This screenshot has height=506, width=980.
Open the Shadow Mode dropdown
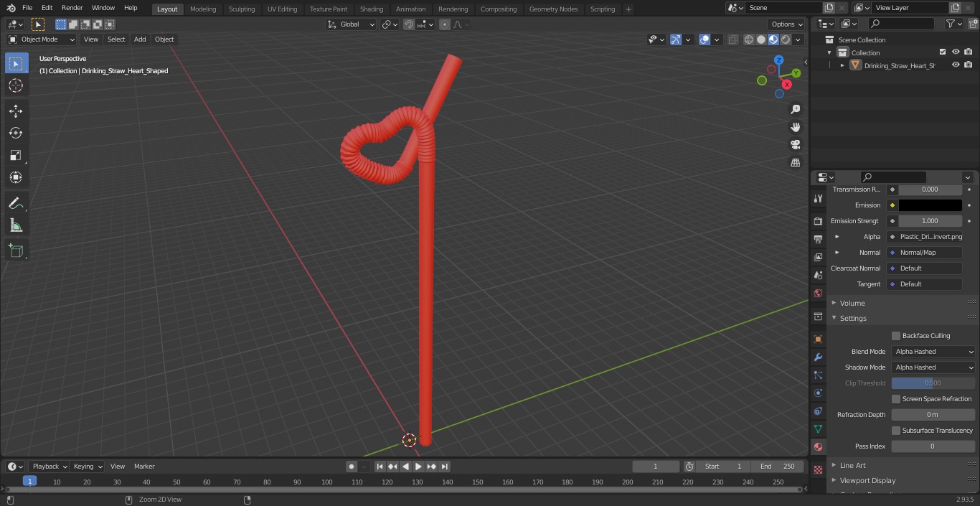coord(933,367)
